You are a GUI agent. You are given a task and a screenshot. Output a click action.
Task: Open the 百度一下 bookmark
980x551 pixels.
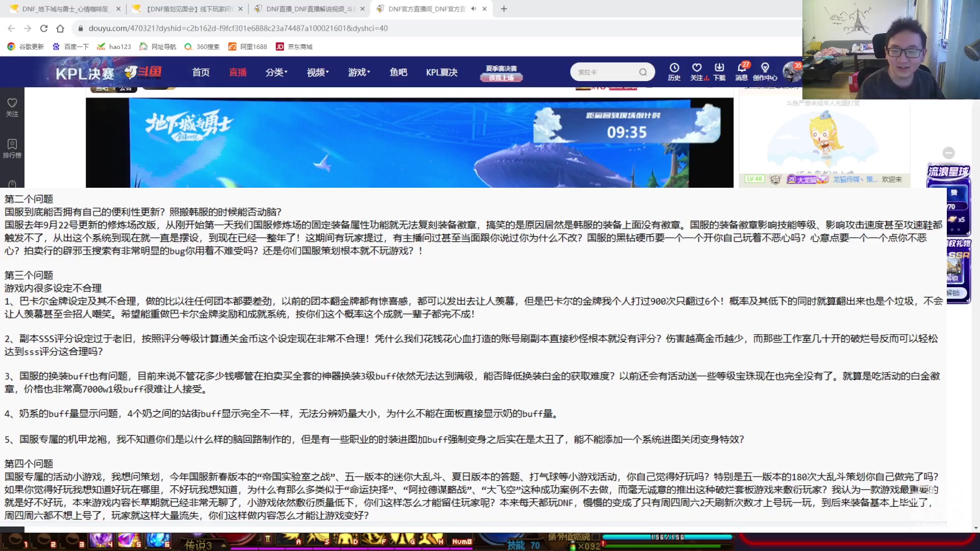[x=71, y=46]
